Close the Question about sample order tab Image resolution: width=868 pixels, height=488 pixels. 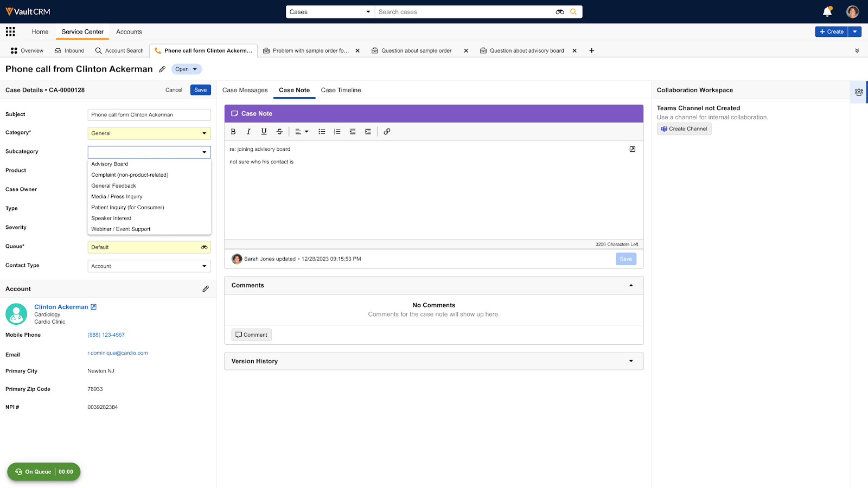click(x=466, y=51)
